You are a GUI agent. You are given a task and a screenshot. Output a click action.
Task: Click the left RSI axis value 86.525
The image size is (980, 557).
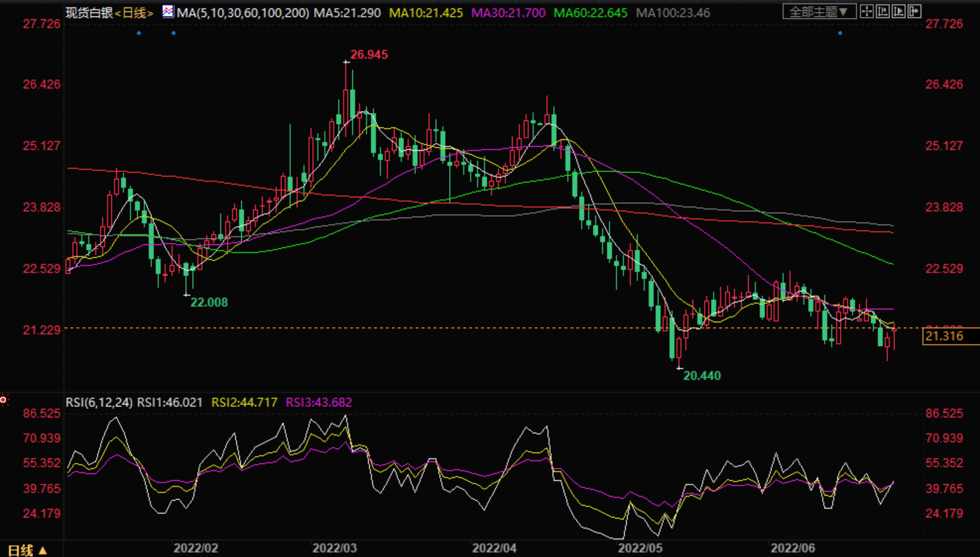(42, 414)
